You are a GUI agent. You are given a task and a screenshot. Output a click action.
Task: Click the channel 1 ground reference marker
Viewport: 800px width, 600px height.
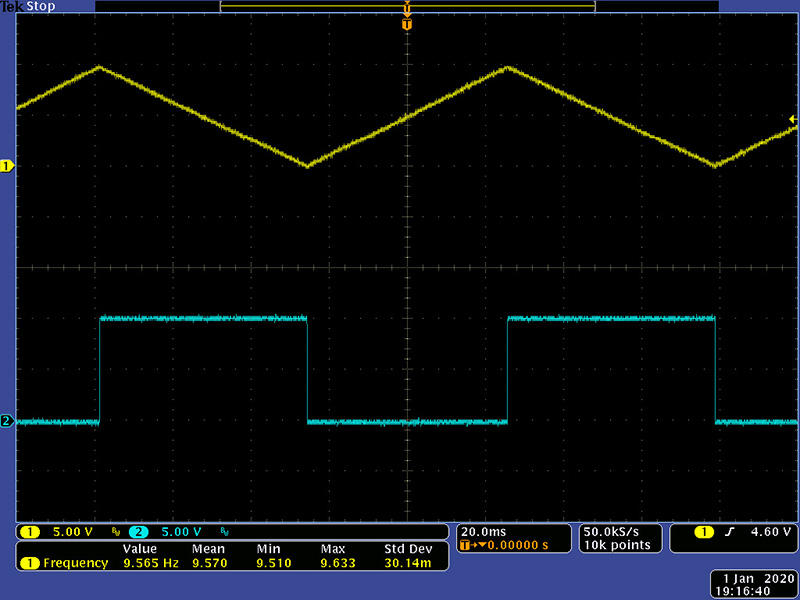[x=7, y=166]
